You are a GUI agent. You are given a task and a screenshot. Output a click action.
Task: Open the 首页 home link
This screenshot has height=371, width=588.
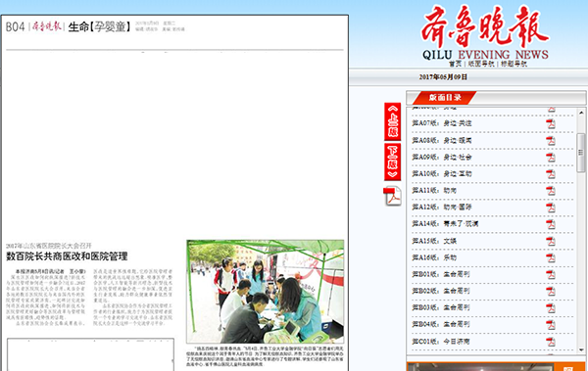point(456,64)
